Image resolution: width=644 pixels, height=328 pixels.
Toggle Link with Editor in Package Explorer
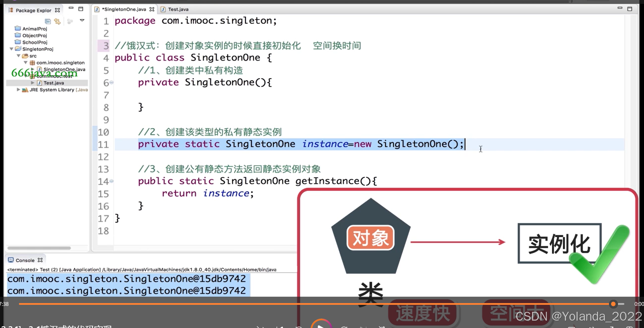tap(57, 21)
